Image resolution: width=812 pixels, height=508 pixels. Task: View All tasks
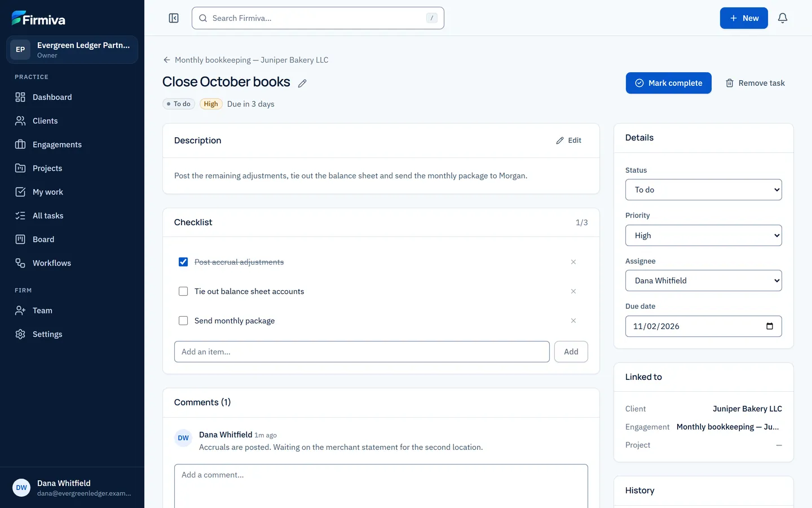point(72,216)
